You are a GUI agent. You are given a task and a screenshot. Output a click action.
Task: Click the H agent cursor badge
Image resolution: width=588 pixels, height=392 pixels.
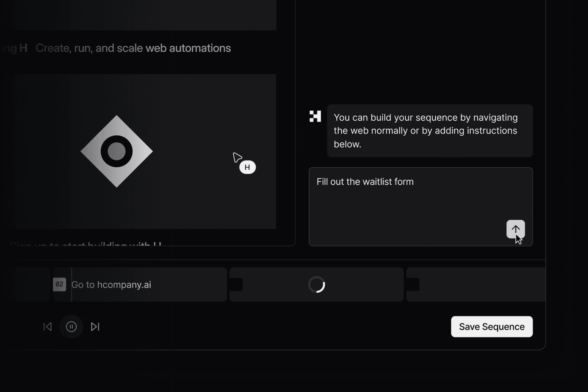coord(247,167)
